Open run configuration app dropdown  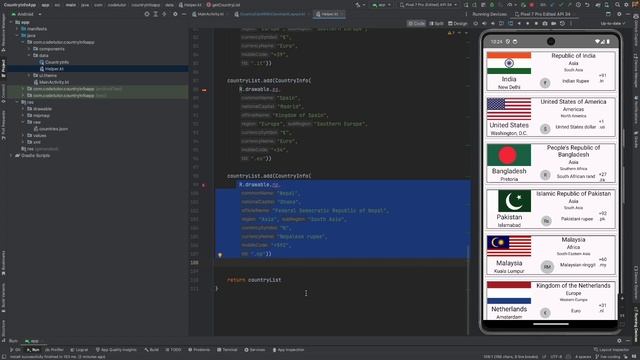coord(381,5)
